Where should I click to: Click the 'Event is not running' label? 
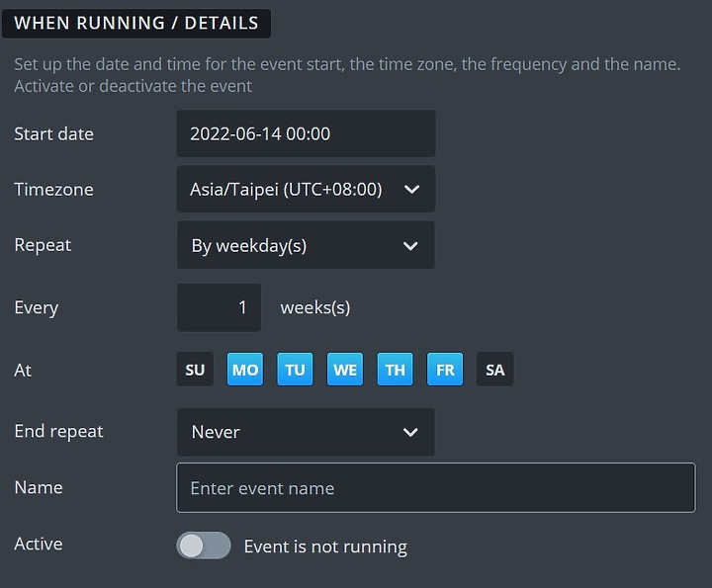[x=325, y=546]
